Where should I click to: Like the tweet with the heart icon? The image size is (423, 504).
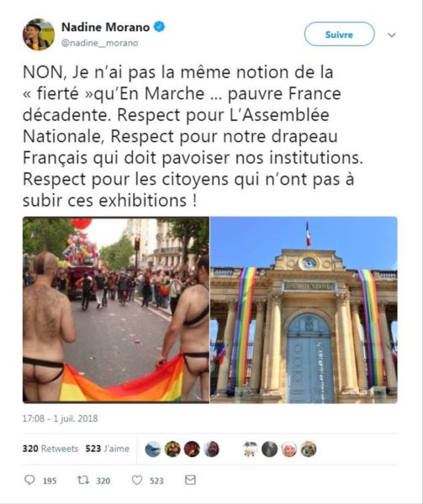pyautogui.click(x=137, y=480)
